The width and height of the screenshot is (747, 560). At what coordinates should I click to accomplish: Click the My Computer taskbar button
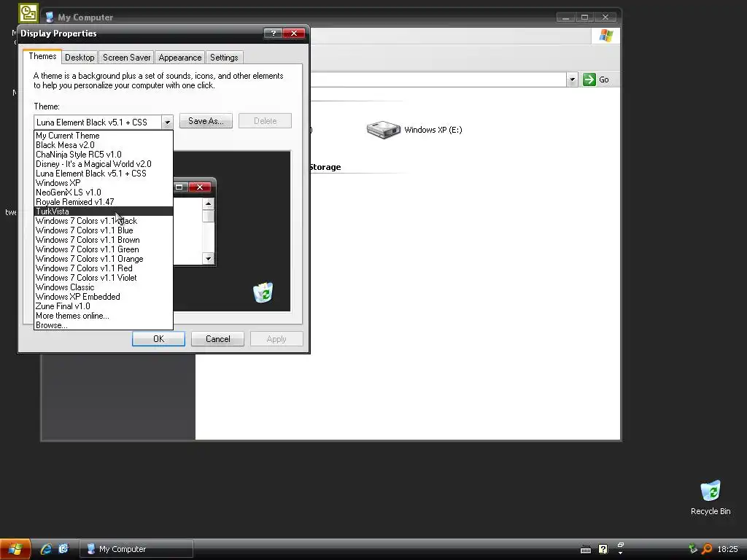coord(136,549)
